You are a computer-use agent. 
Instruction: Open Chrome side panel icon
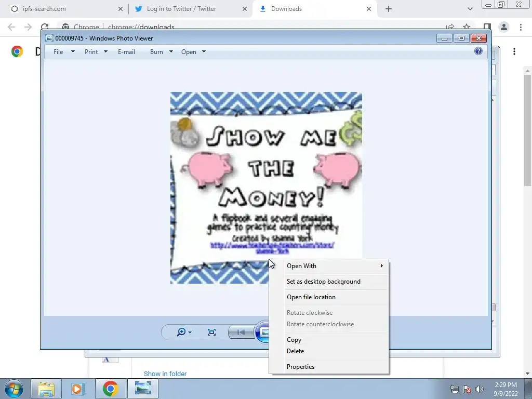(x=487, y=27)
